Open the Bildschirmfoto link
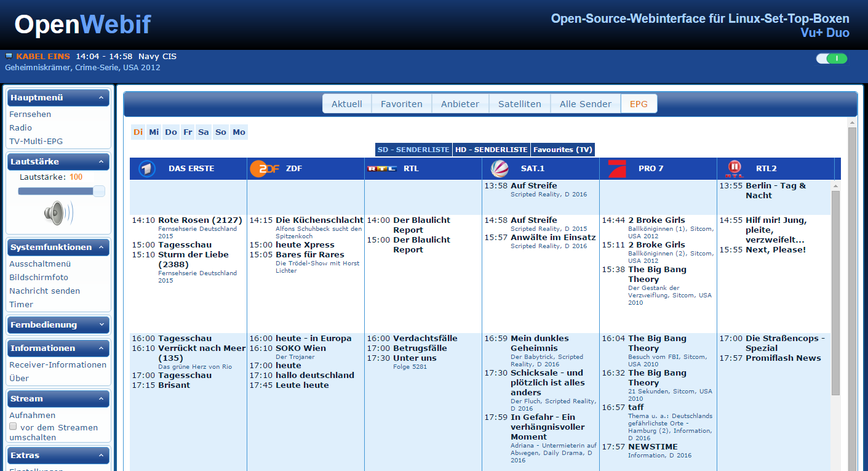868x471 pixels. coord(39,278)
